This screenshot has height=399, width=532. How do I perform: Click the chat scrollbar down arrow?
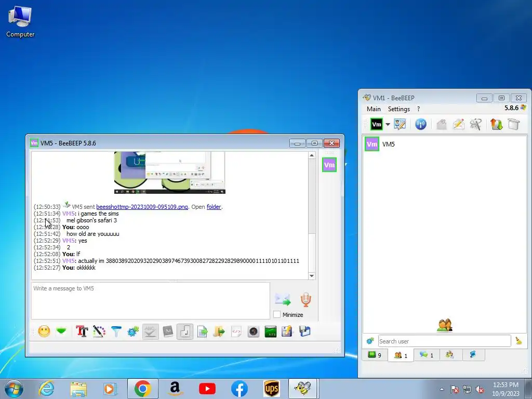[312, 276]
